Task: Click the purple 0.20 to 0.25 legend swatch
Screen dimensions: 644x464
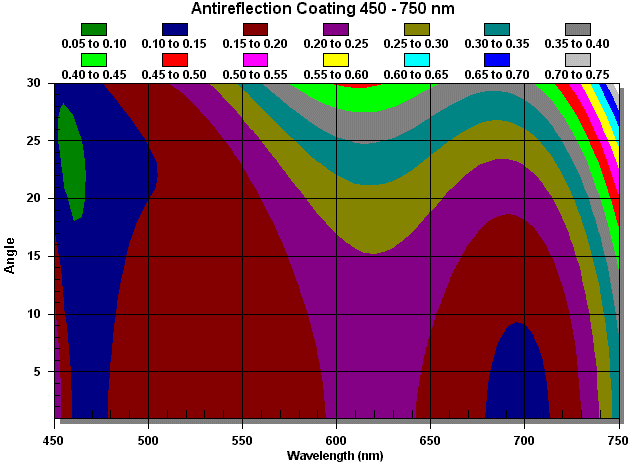Action: point(336,30)
